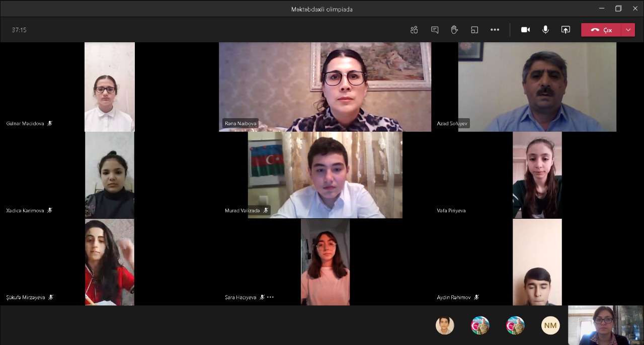The height and width of the screenshot is (345, 644).
Task: Click muted mic icon beside Şükufə Mirzəyeva
Action: [x=51, y=297]
